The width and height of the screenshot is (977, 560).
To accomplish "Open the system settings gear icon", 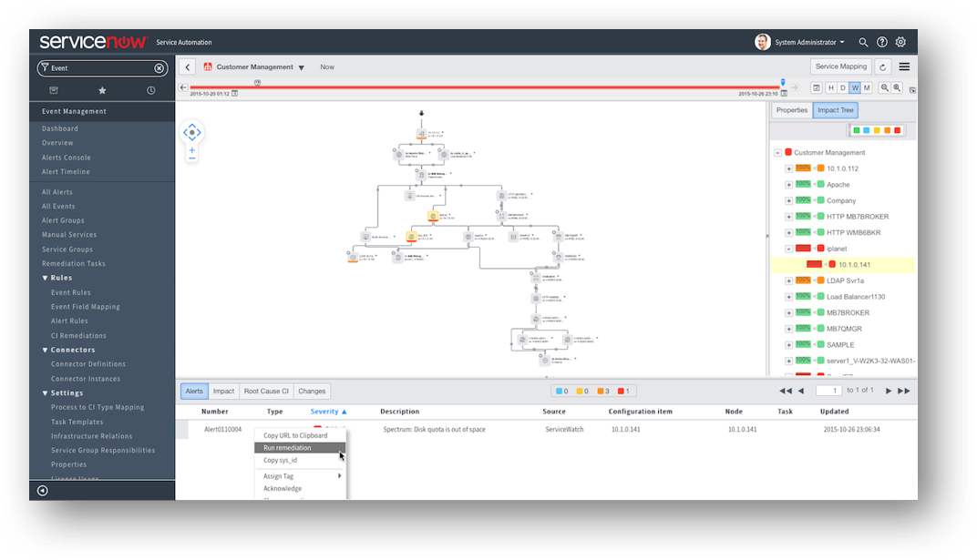I will [x=900, y=42].
